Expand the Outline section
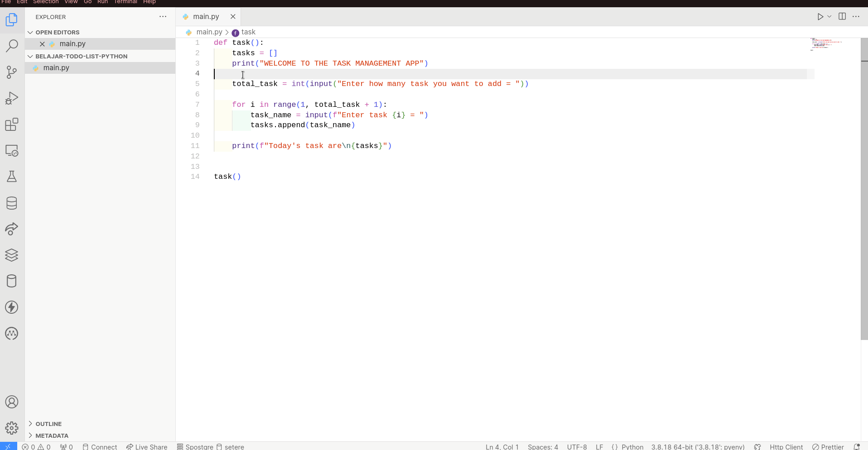Viewport: 868px width, 450px height. point(48,424)
